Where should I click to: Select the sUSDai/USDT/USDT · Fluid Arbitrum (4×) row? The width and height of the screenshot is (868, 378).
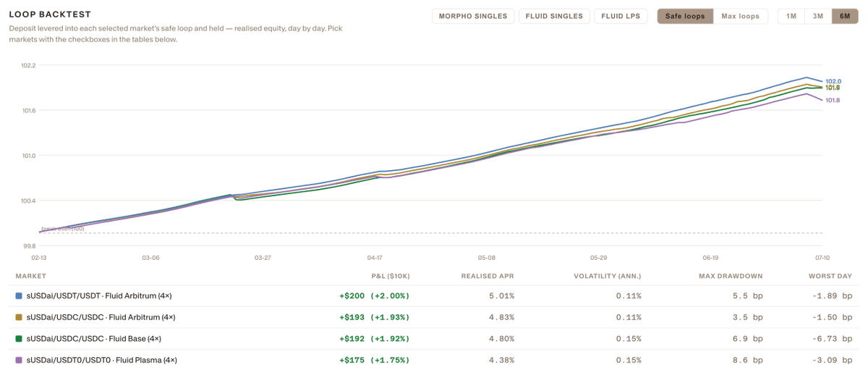point(434,296)
